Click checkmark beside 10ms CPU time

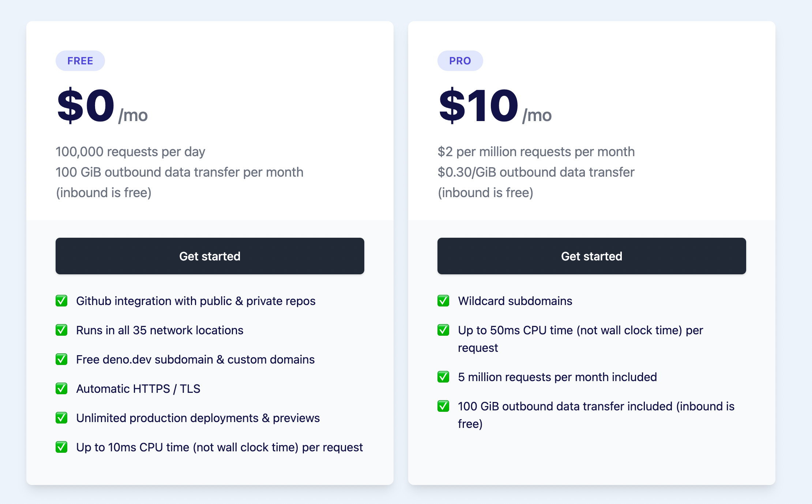tap(61, 447)
